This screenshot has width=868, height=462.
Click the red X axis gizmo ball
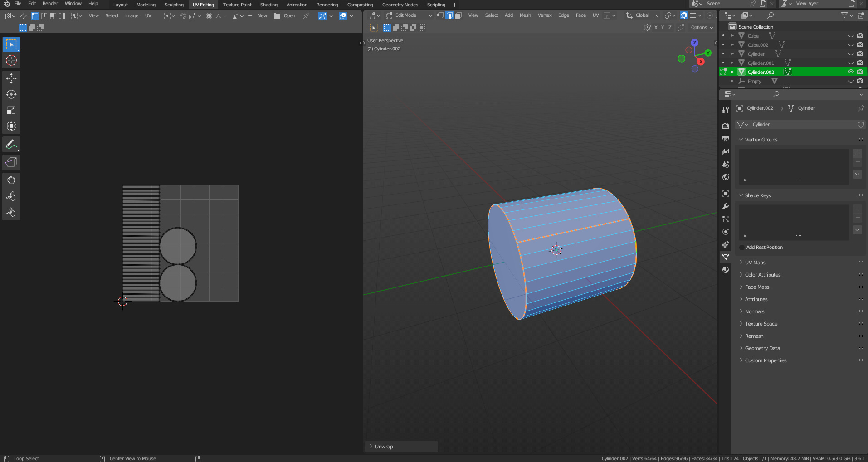coord(701,62)
